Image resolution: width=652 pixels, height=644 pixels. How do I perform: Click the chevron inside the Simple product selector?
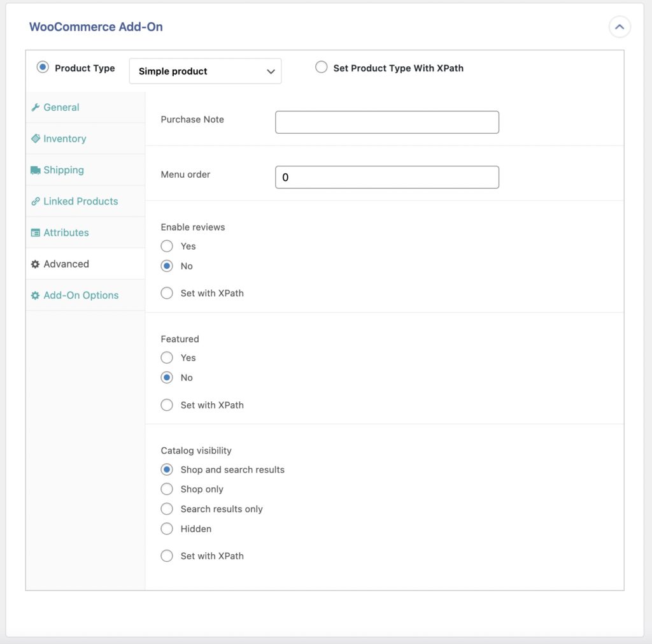coord(270,71)
